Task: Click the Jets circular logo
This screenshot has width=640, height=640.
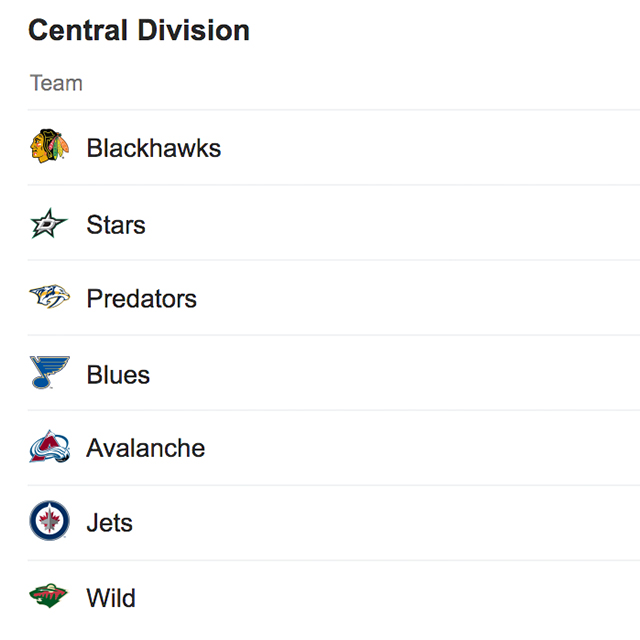Action: pyautogui.click(x=49, y=522)
